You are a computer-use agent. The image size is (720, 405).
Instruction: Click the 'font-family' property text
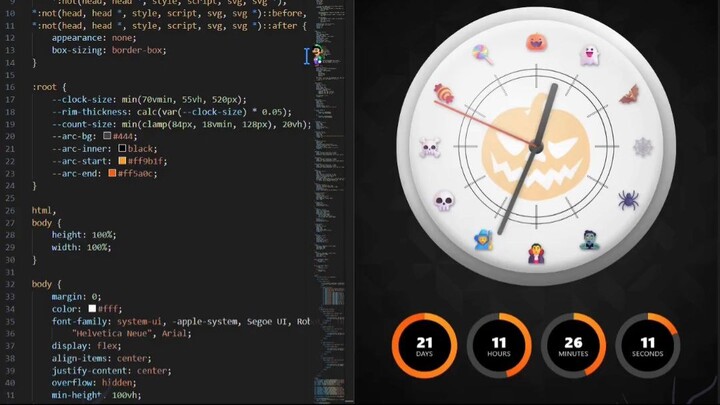[81, 321]
